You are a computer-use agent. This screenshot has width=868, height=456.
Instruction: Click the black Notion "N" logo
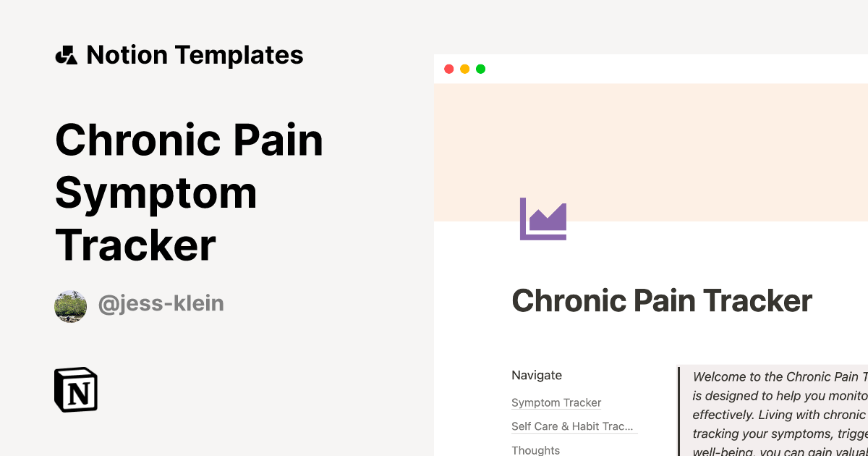75,389
